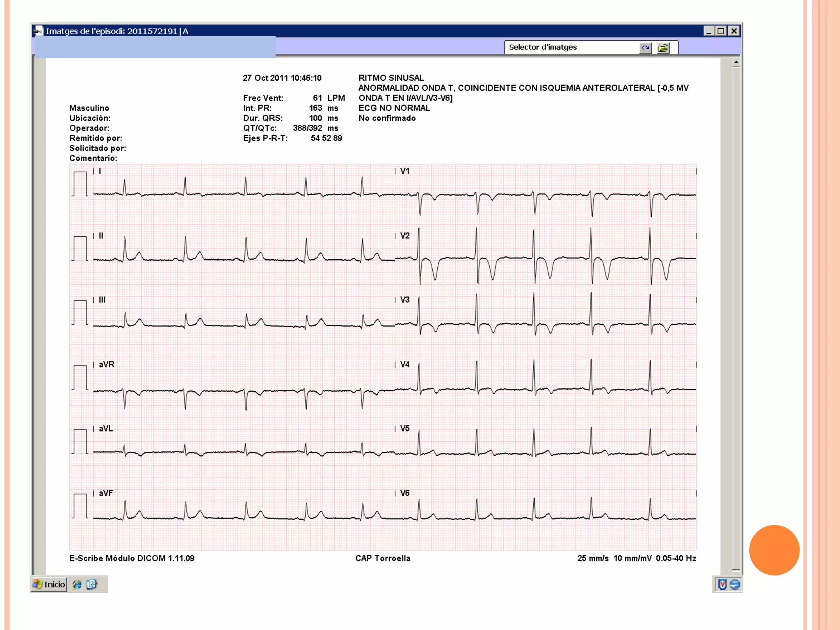Click the 'Solicitado por:' label
The image size is (840, 630).
point(98,148)
